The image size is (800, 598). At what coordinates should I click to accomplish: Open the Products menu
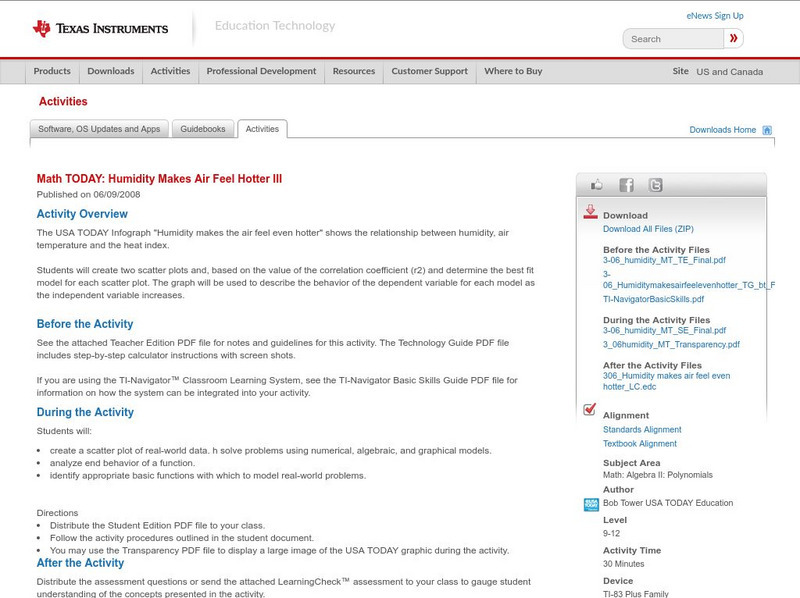pyautogui.click(x=52, y=71)
